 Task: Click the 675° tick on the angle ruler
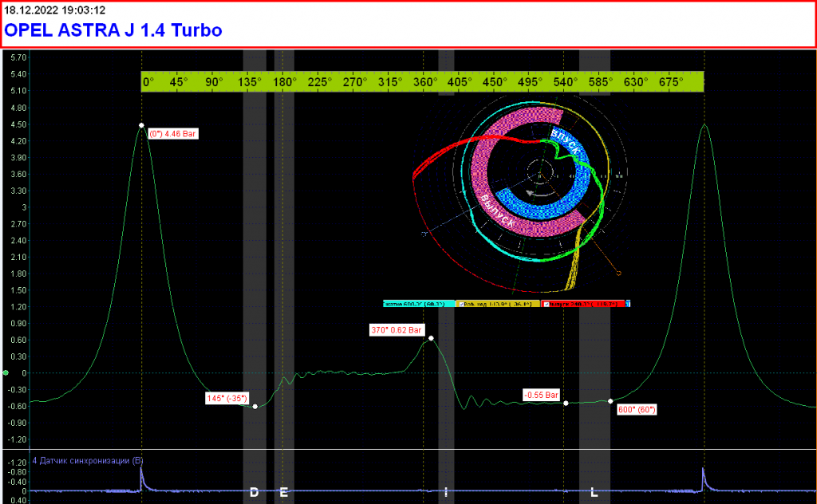[x=671, y=82]
